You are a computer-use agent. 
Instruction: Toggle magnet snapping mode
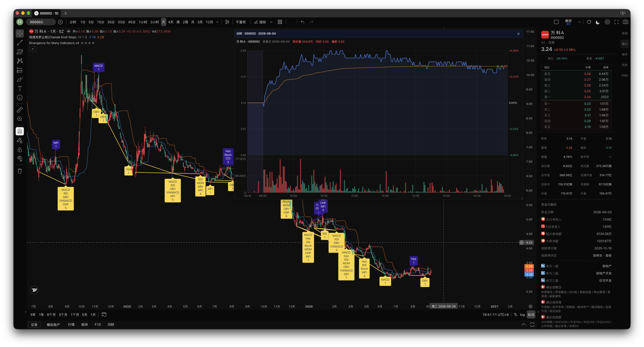(x=20, y=131)
